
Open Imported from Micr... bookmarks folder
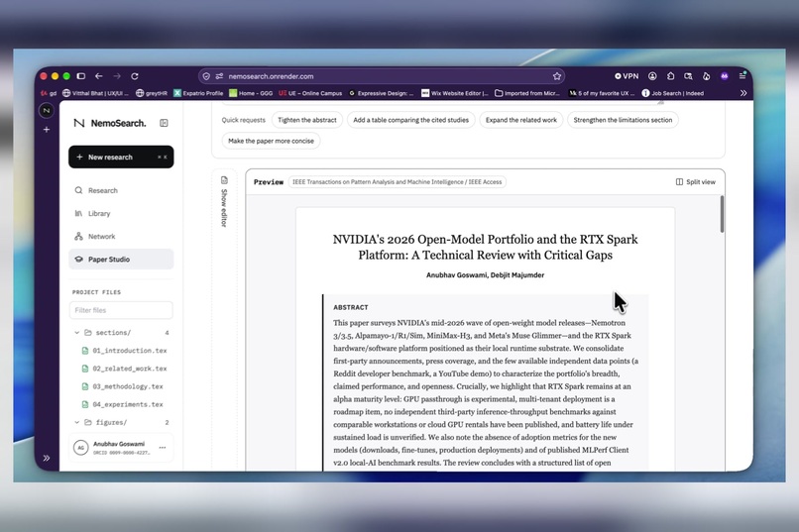click(527, 93)
